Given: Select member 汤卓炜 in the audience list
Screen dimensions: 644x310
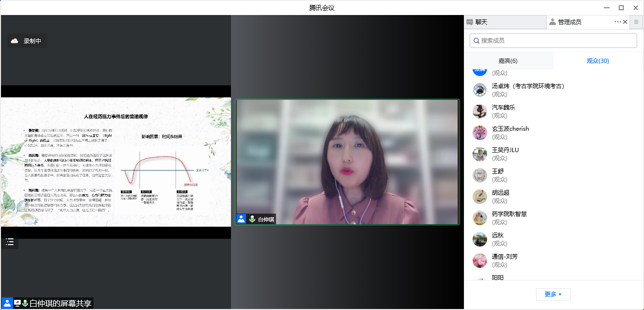Looking at the screenshot, I should [528, 86].
